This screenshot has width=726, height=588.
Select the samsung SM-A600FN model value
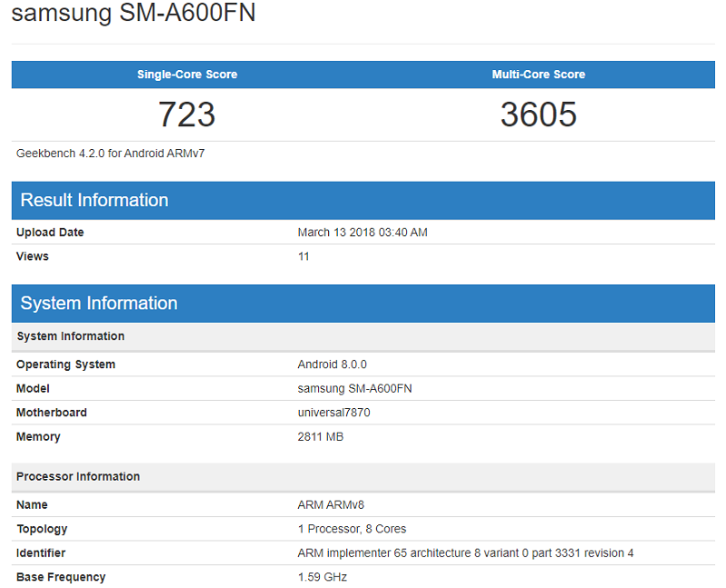click(x=354, y=388)
